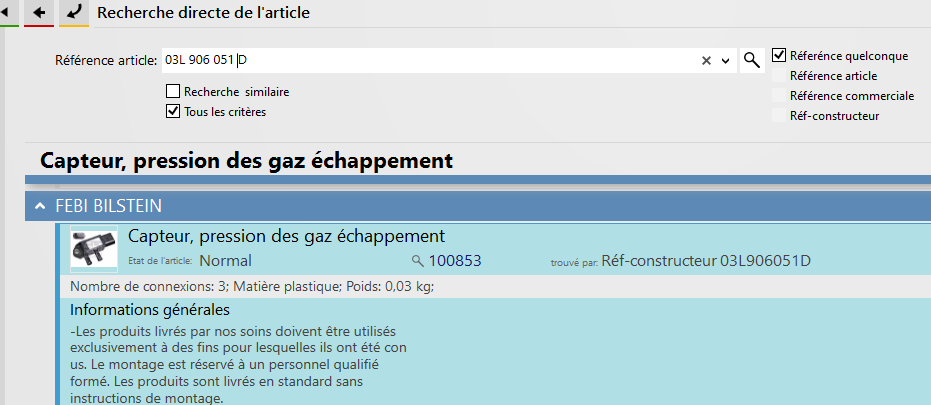This screenshot has width=931, height=405.
Task: Collapse the FEBI BILSTEIN section
Action: (40, 206)
